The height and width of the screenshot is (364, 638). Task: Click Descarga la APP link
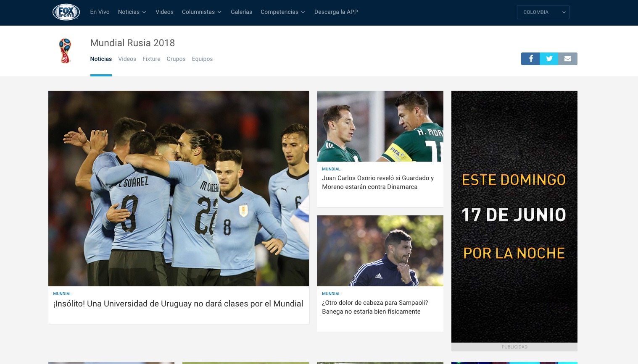(x=336, y=12)
